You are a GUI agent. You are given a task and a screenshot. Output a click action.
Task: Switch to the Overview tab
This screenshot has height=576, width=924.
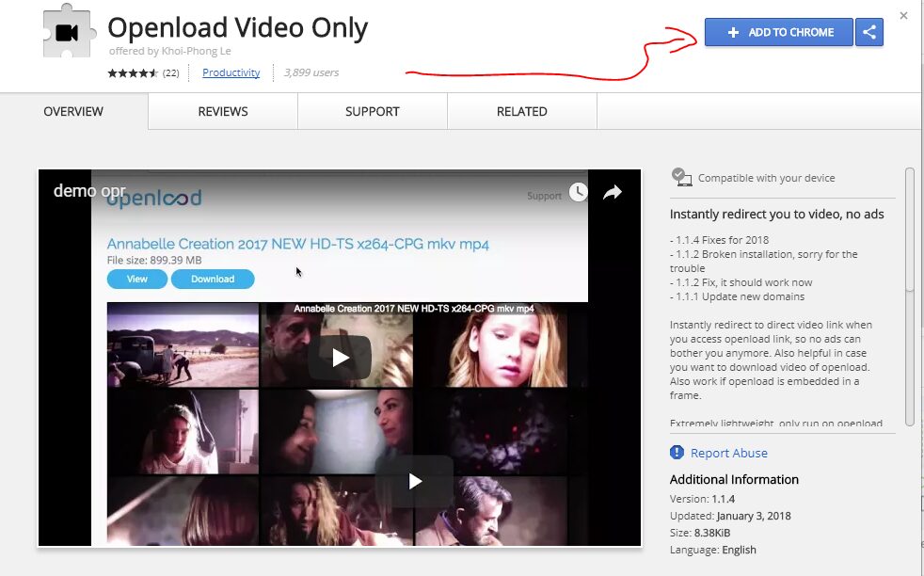point(73,111)
